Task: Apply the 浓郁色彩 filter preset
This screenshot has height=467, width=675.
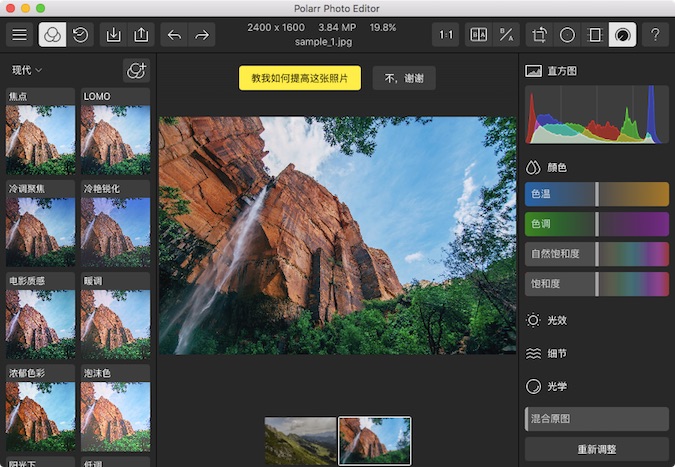Action: [40, 408]
